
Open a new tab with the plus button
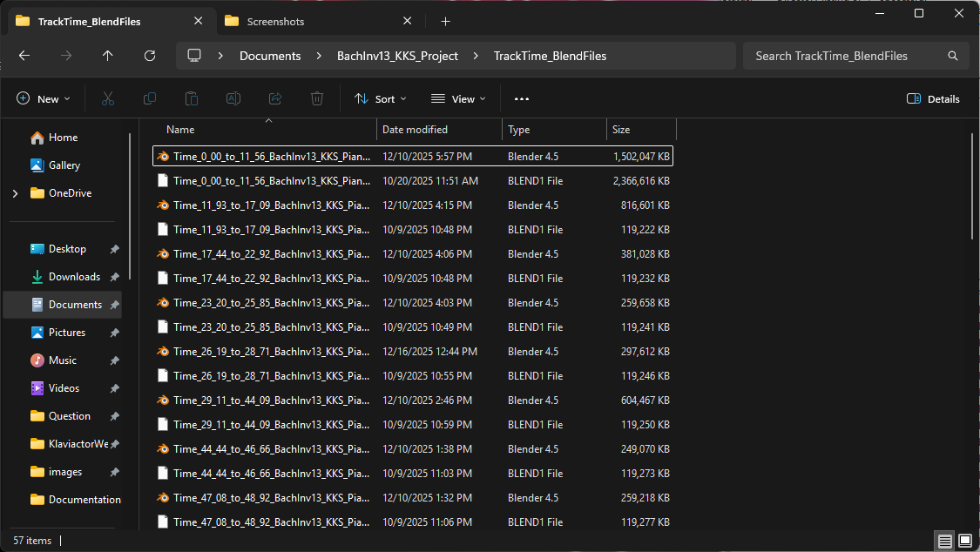445,20
